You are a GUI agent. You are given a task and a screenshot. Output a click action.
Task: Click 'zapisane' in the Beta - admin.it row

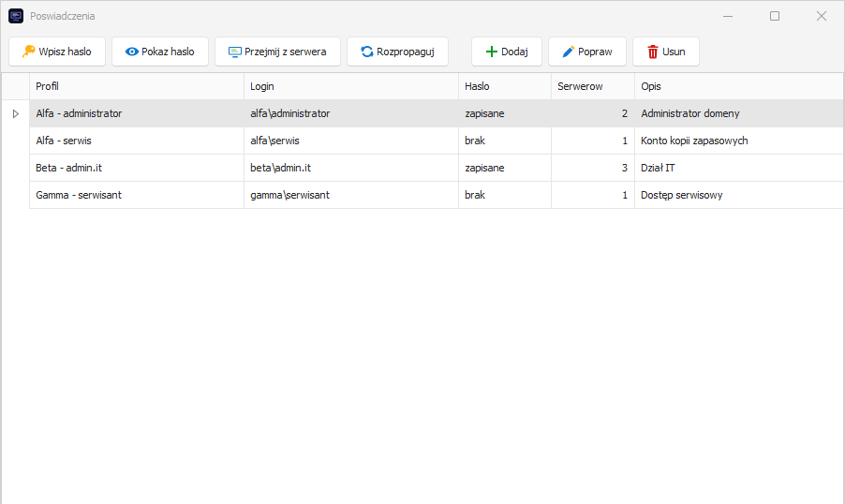(x=505, y=168)
